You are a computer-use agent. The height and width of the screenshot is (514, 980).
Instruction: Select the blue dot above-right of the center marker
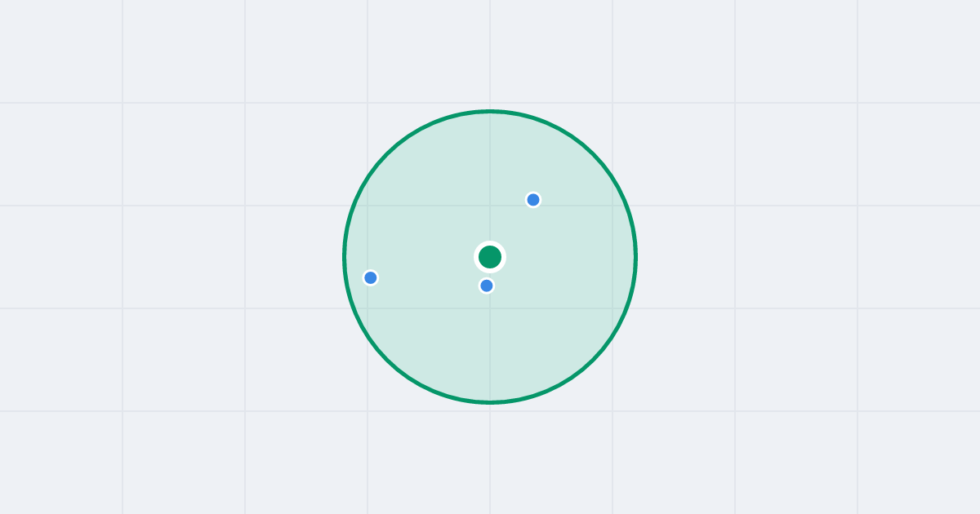pos(533,200)
